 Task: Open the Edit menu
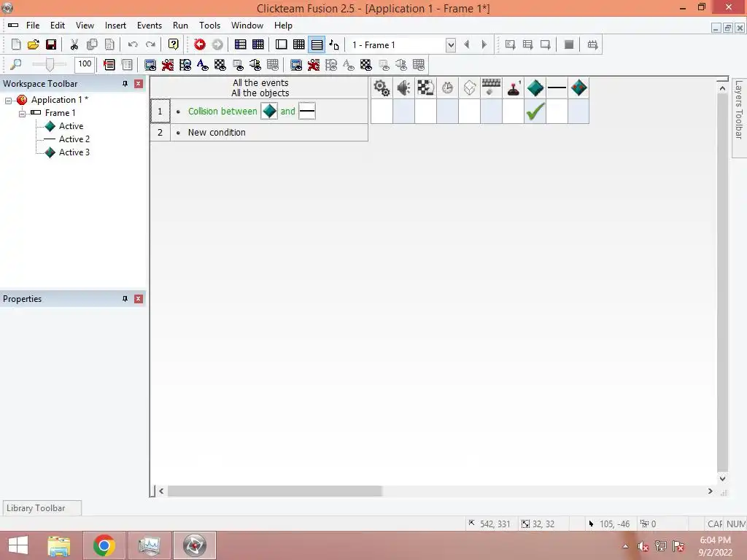(58, 26)
